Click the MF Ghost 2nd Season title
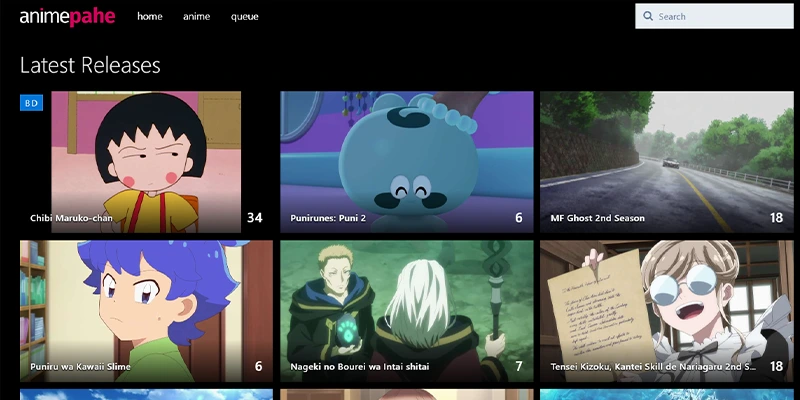 tap(597, 218)
